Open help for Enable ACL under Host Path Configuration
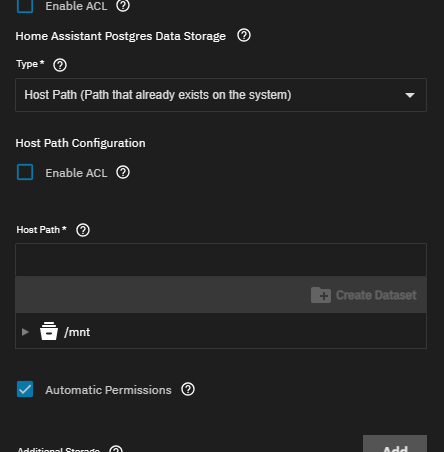444x452 pixels. [123, 172]
